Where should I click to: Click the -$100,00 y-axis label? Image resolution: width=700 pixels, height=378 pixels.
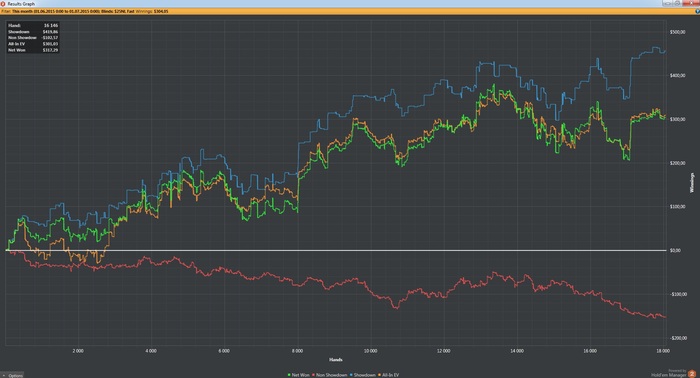click(x=678, y=295)
